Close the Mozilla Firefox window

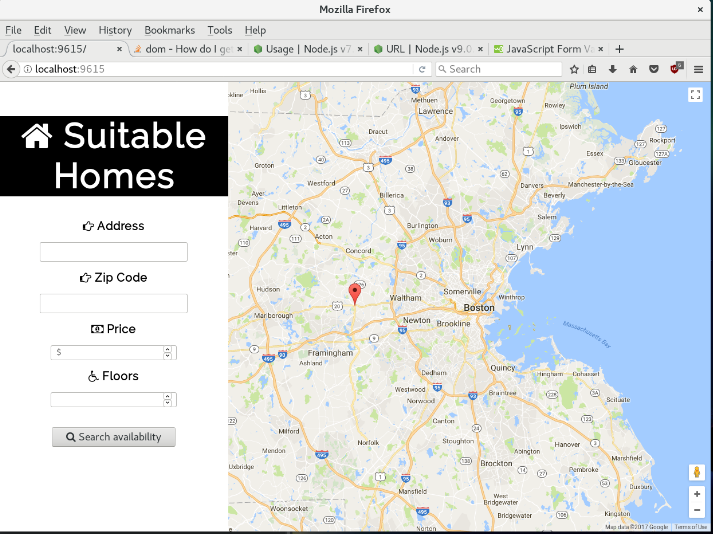[x=700, y=10]
